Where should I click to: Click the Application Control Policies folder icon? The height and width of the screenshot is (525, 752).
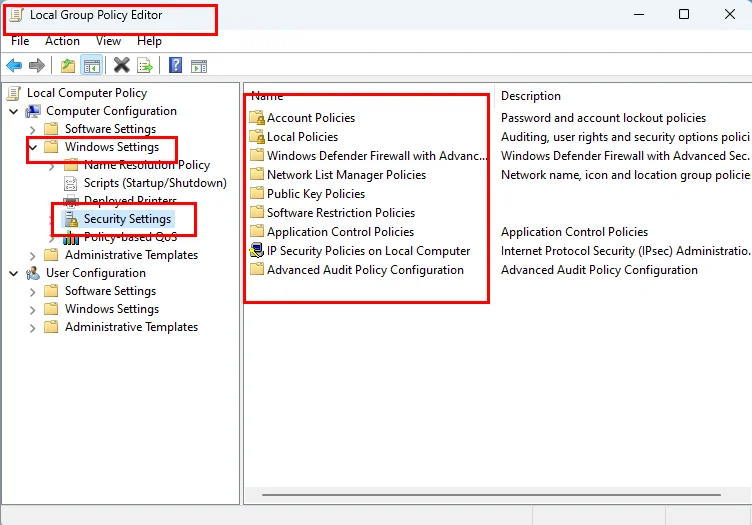[x=257, y=232]
